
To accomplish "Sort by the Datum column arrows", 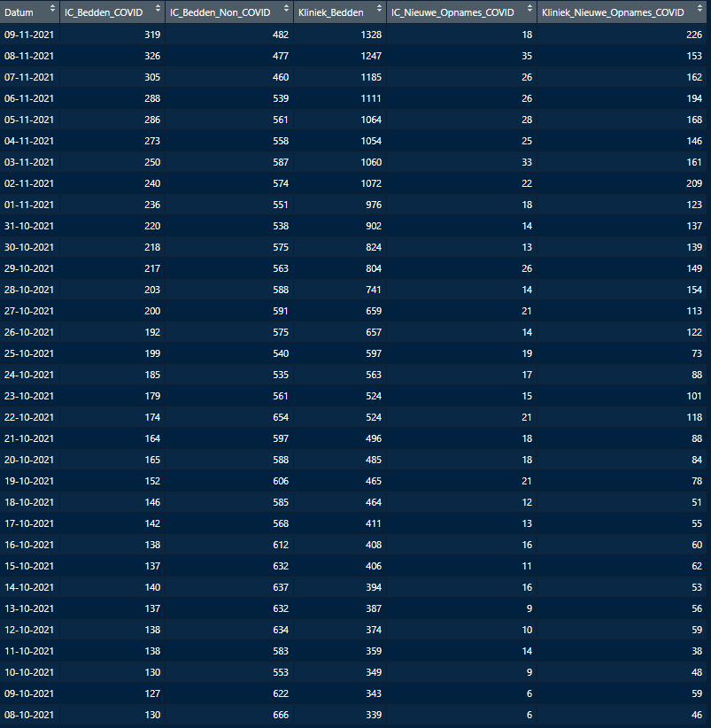I will pyautogui.click(x=52, y=8).
